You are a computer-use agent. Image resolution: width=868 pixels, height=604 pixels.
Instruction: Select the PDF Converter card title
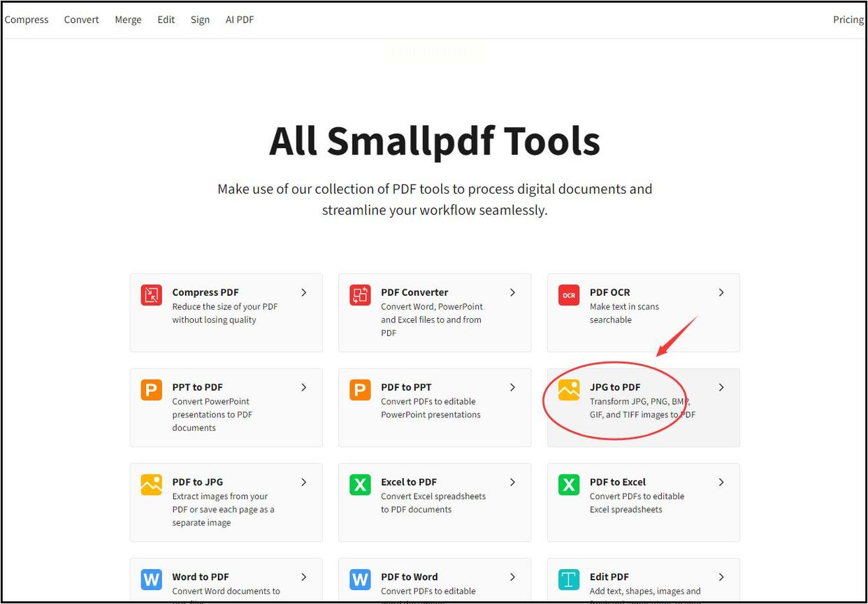pos(414,292)
